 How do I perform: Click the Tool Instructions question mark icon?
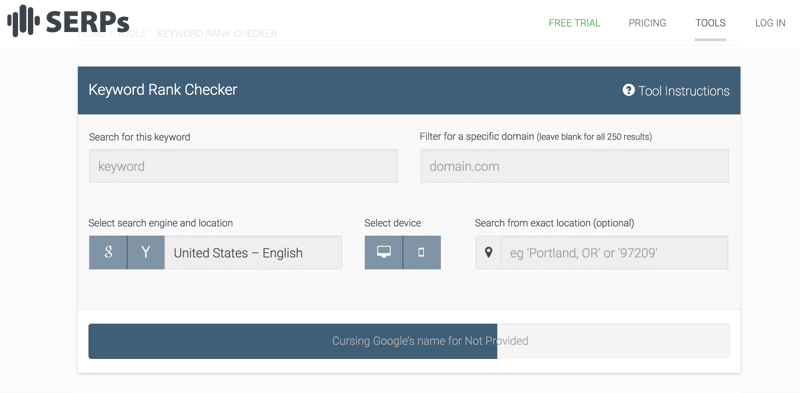coord(628,90)
